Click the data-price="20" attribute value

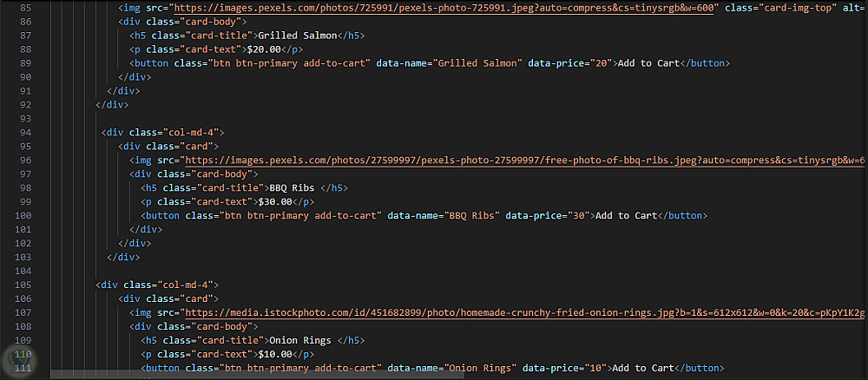point(601,63)
